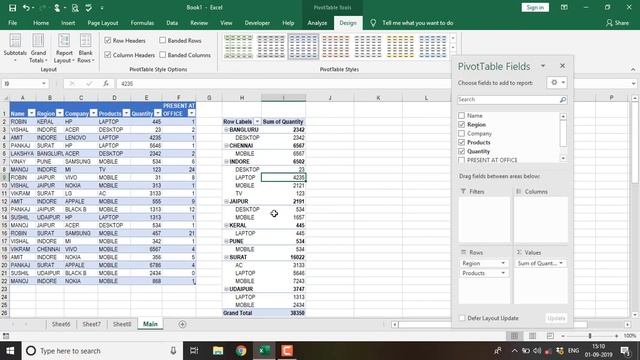Open Subtotals layout option

(x=15, y=48)
